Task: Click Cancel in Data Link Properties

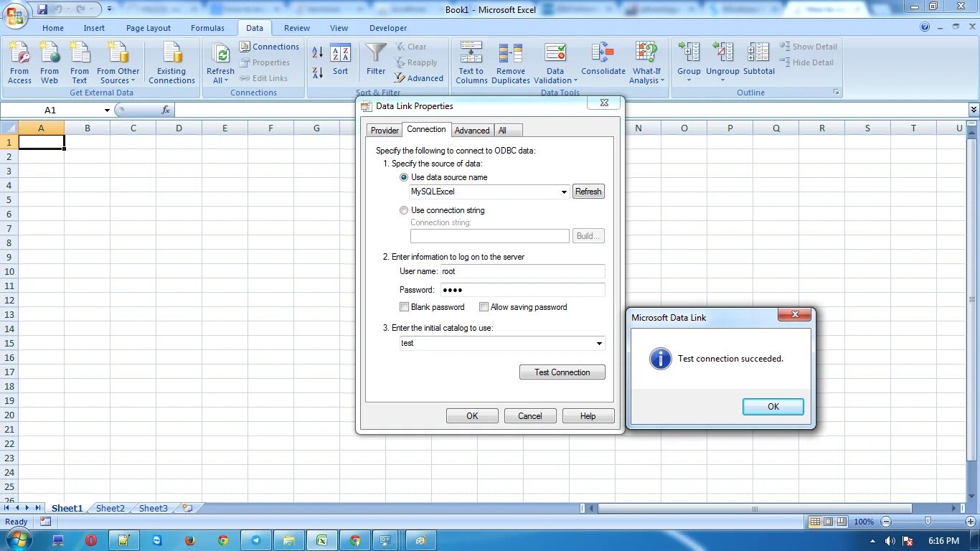Action: [530, 416]
